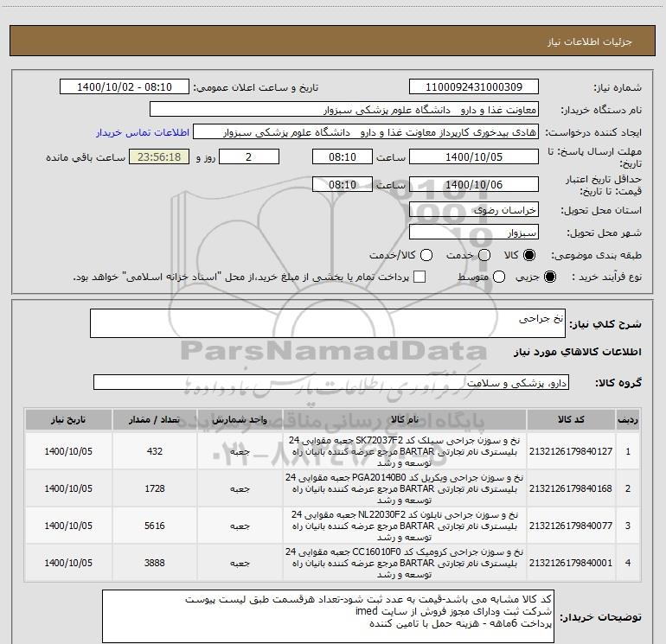This screenshot has height=644, width=666.
Task: Select product code 2132126179840001
Action: click(x=571, y=563)
